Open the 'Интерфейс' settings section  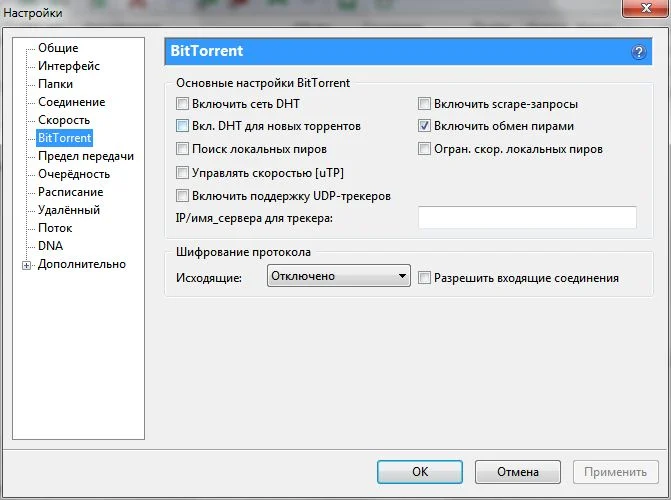[69, 66]
